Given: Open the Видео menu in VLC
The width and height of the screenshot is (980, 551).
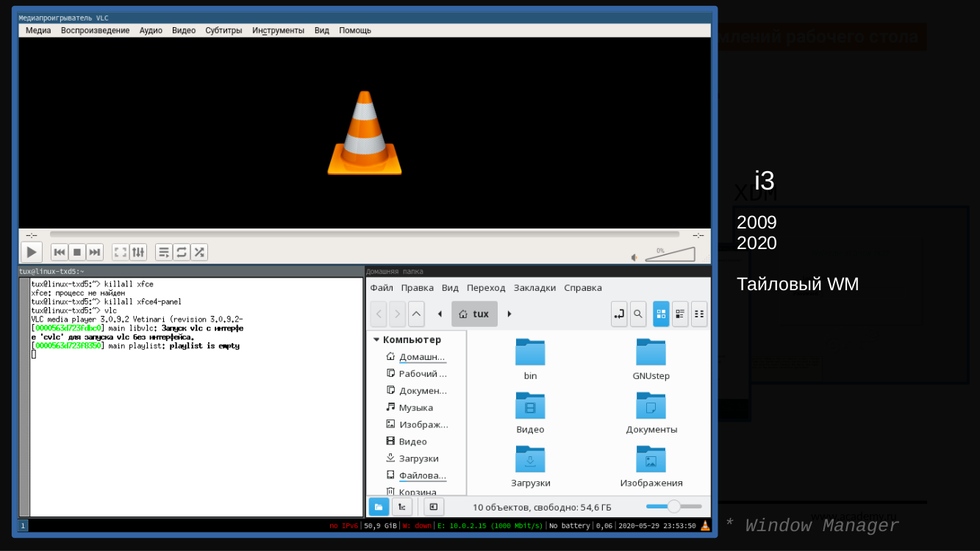Looking at the screenshot, I should tap(184, 30).
